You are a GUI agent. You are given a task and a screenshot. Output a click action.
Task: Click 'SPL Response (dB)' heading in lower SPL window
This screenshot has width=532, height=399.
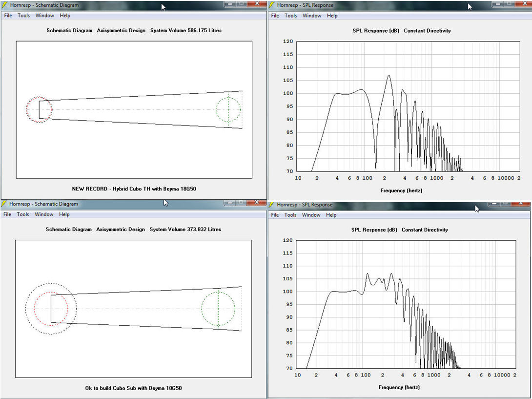pos(374,230)
